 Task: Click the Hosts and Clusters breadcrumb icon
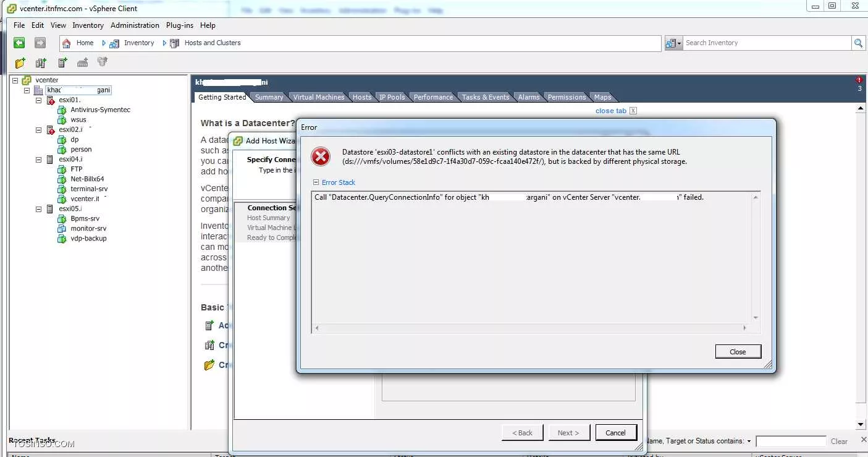pos(174,43)
